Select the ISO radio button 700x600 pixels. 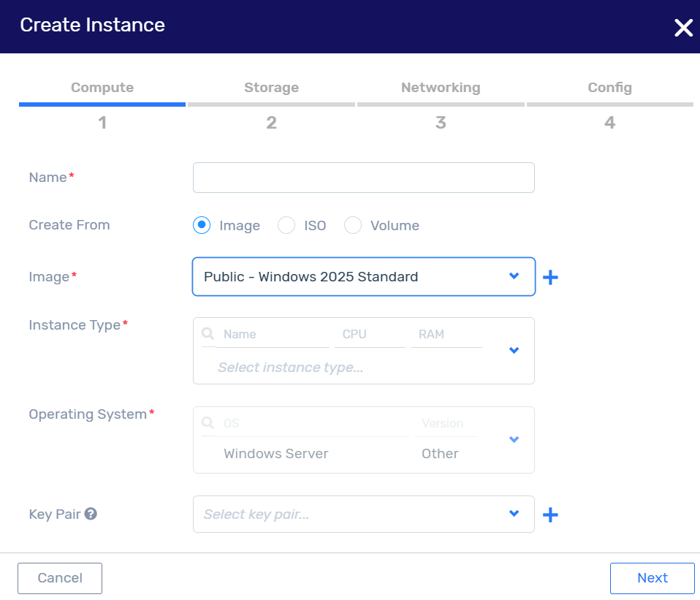coord(286,225)
